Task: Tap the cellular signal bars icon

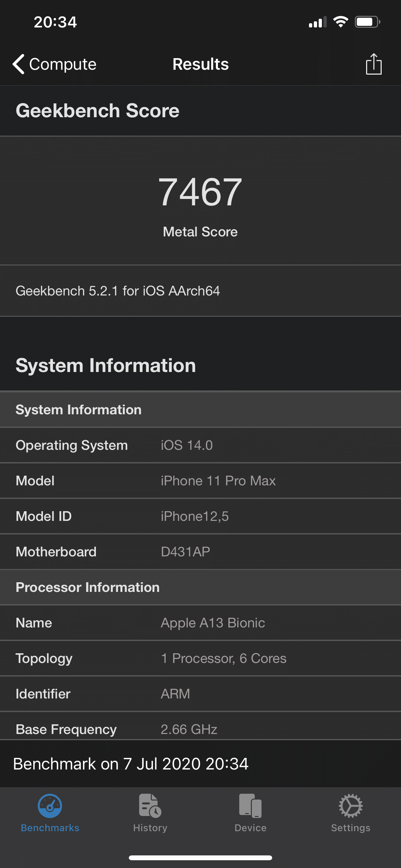Action: pyautogui.click(x=318, y=22)
